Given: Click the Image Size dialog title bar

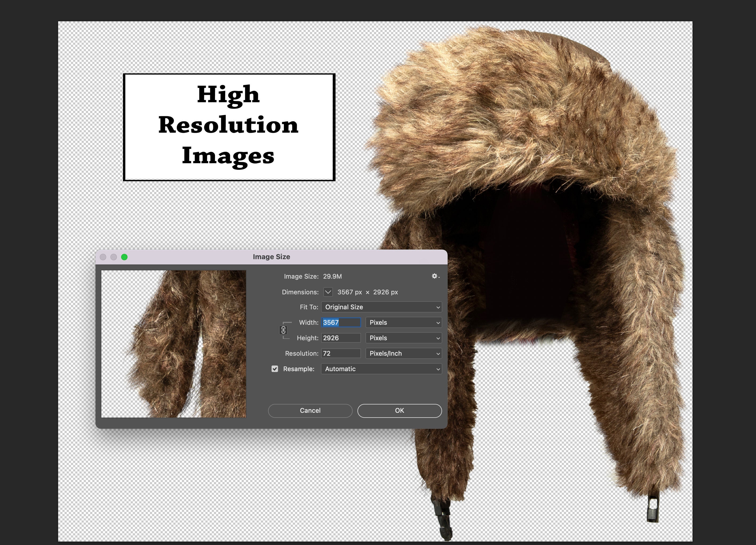Looking at the screenshot, I should click(x=272, y=257).
